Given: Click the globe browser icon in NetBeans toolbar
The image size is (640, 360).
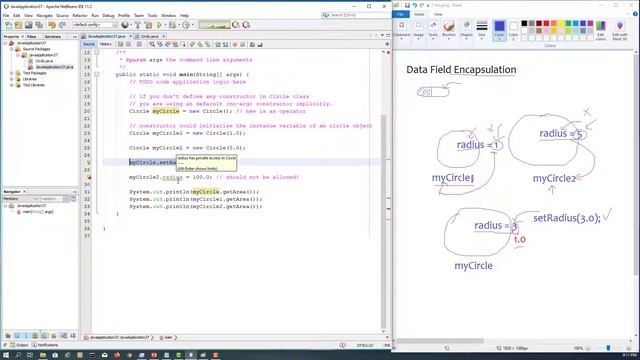Looking at the screenshot, I should pyautogui.click(x=125, y=25).
